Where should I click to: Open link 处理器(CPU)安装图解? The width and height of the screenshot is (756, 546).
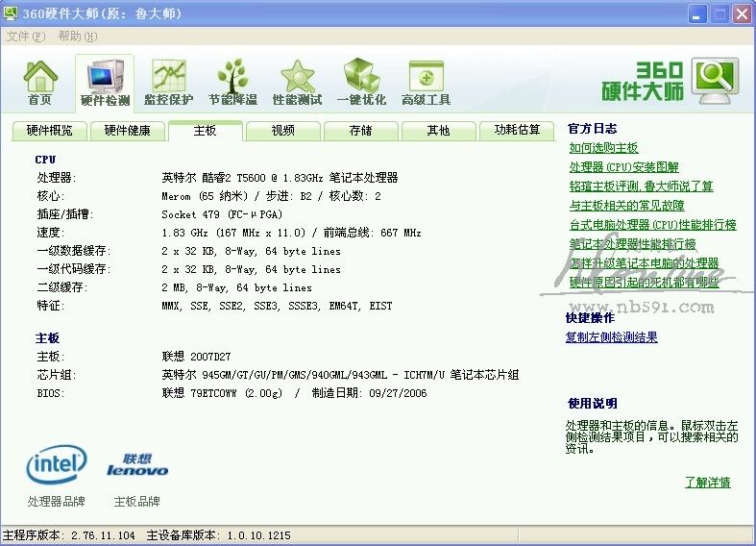tap(623, 167)
